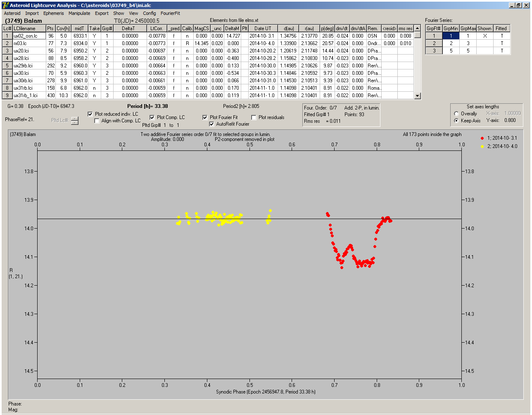Click the DeltaM value 14.727 cell
Image resolution: width=532 pixels, height=415 pixels.
233,36
